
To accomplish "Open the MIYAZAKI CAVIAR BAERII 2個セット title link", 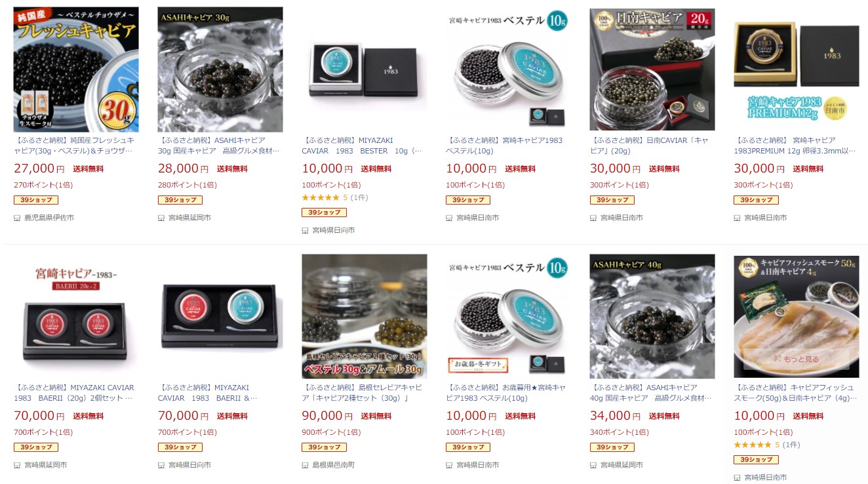I will click(x=74, y=393).
